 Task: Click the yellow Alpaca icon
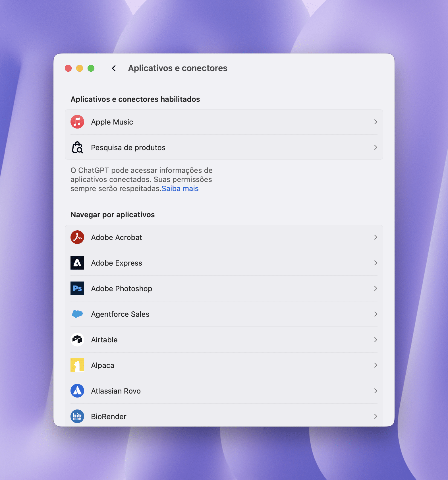pyautogui.click(x=77, y=365)
